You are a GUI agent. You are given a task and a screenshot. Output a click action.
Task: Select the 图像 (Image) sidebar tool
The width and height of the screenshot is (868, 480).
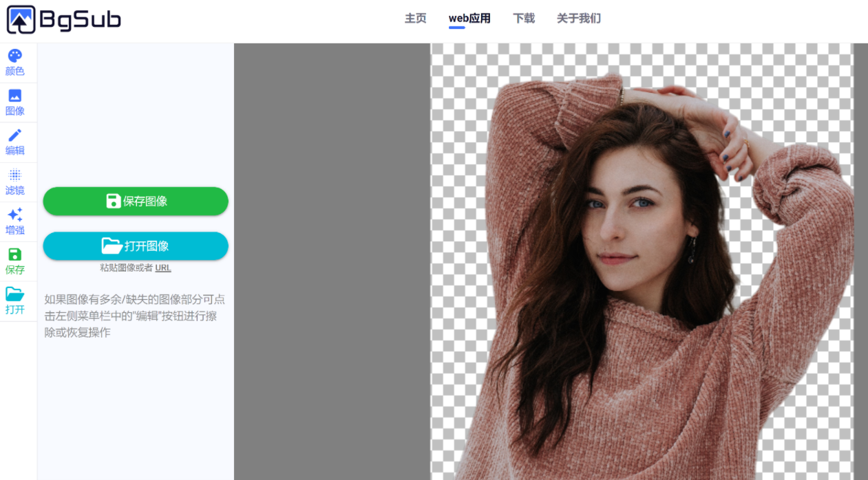click(x=14, y=102)
